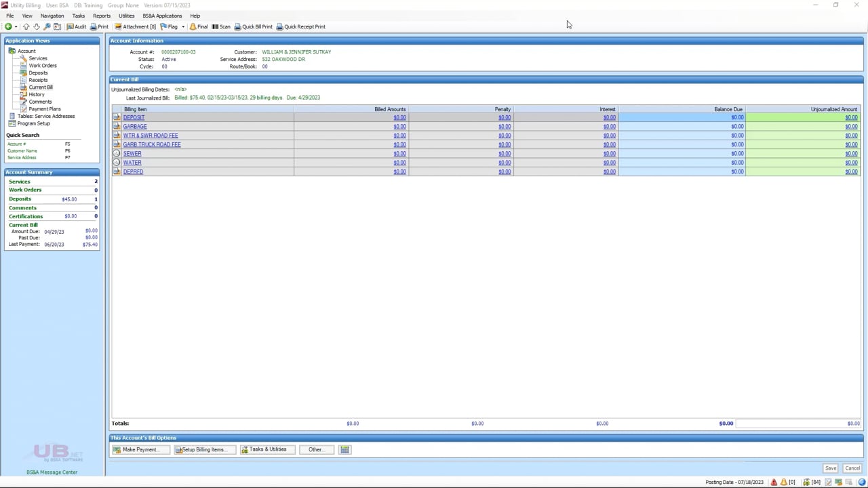Click Customer Name quick search link
868x488 pixels.
(22, 151)
